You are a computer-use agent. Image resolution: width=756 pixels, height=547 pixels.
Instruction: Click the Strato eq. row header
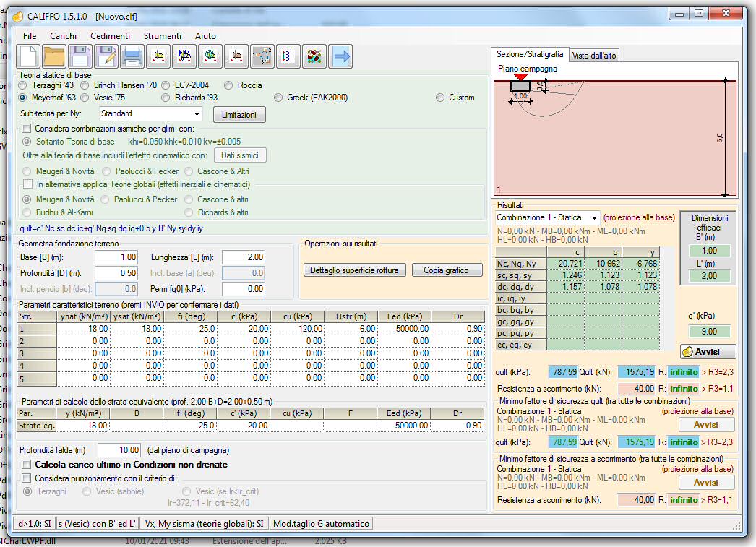[37, 426]
